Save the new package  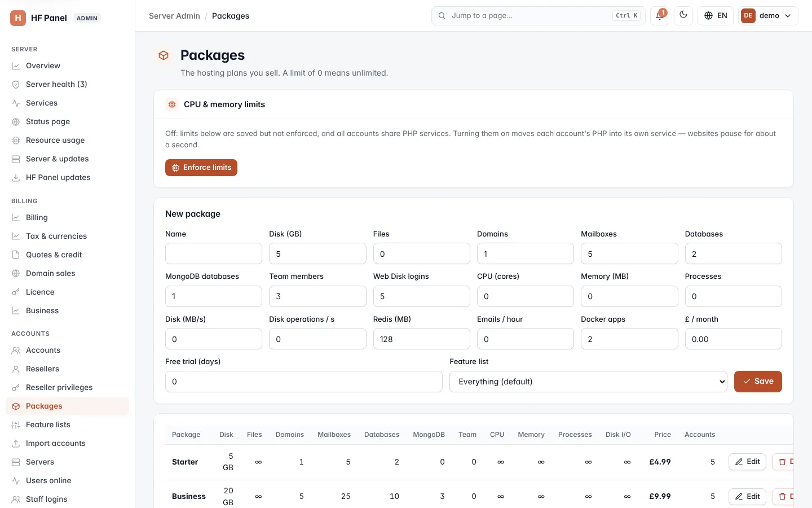point(758,382)
